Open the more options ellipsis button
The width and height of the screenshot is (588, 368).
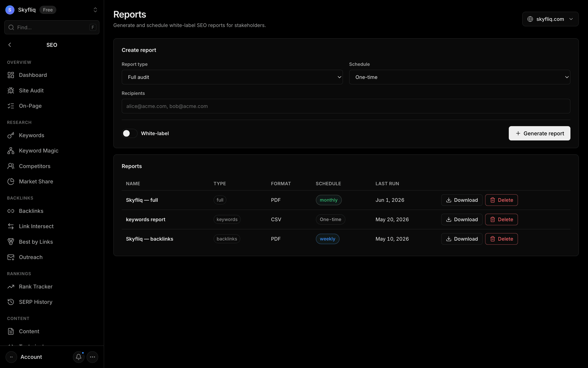[x=92, y=357]
